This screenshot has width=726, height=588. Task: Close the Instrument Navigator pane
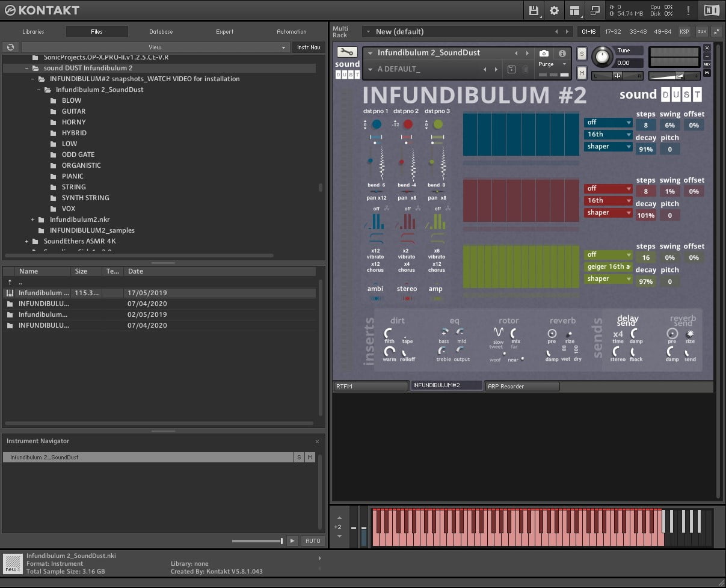click(317, 441)
